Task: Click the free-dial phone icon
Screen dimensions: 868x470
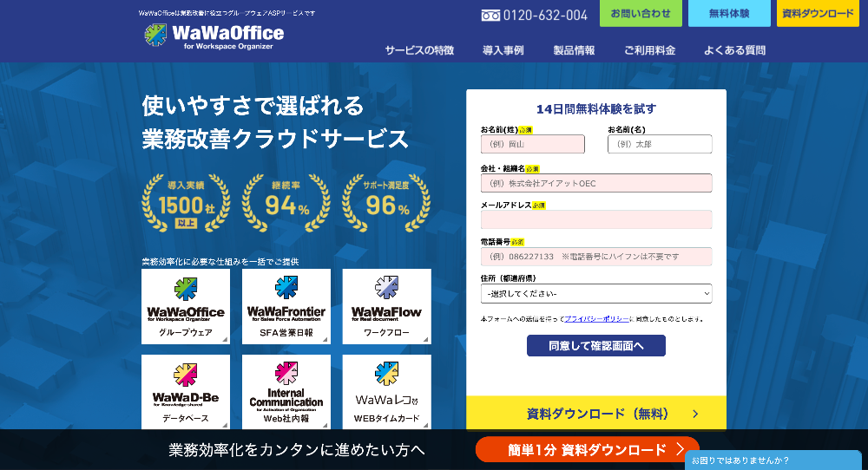Action: coord(490,16)
